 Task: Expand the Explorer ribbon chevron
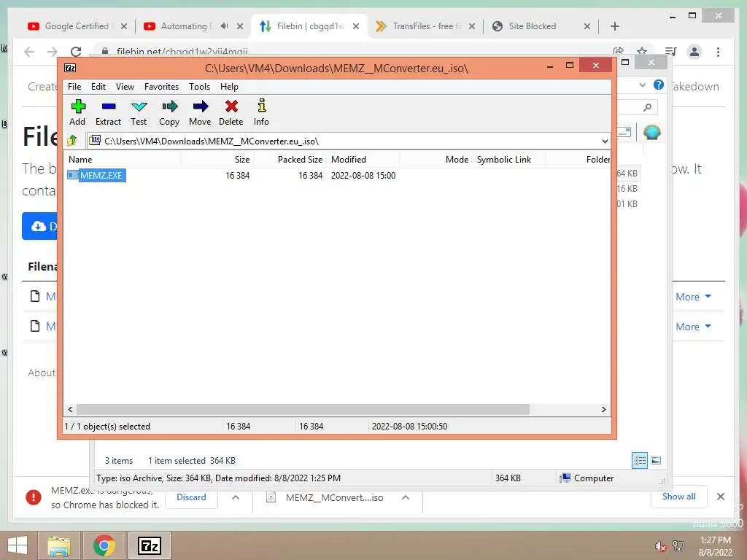(x=642, y=85)
